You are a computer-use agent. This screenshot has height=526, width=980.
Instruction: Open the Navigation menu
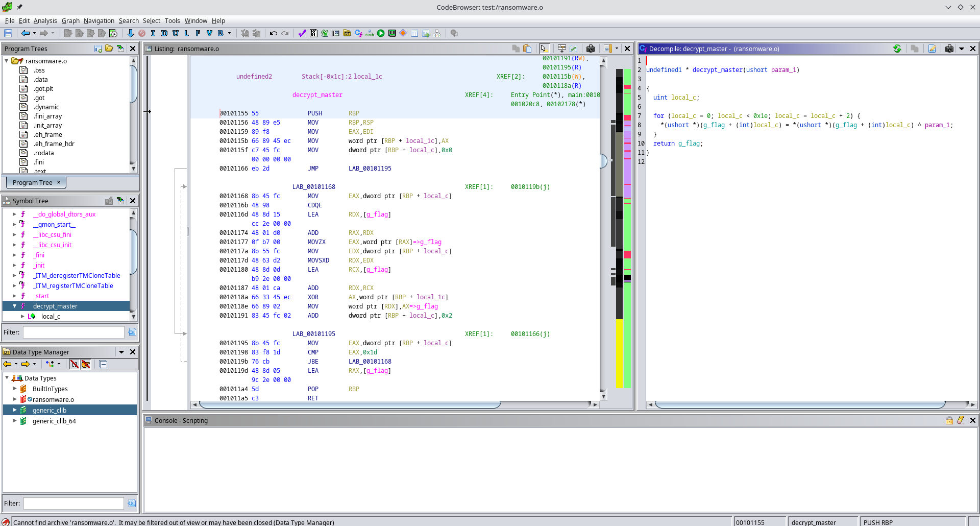point(99,21)
